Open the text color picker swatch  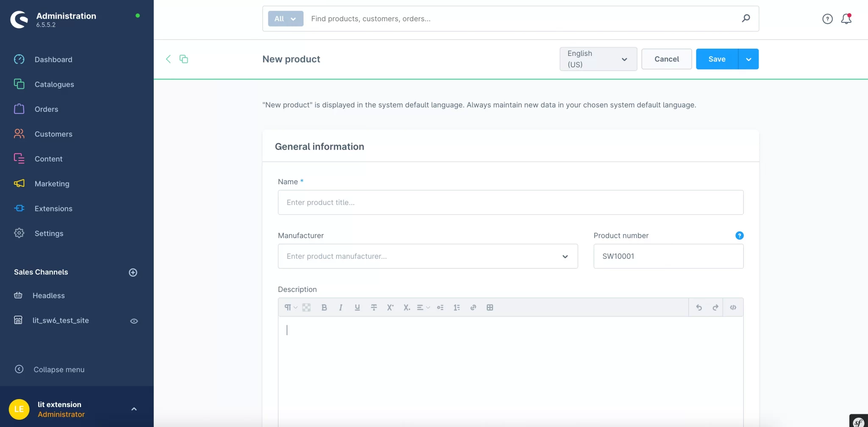[x=306, y=308]
